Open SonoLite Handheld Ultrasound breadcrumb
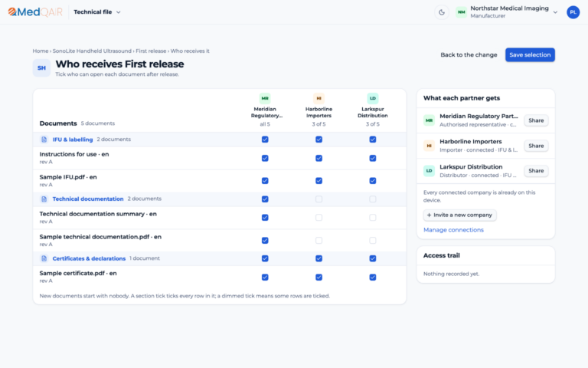 click(x=92, y=51)
